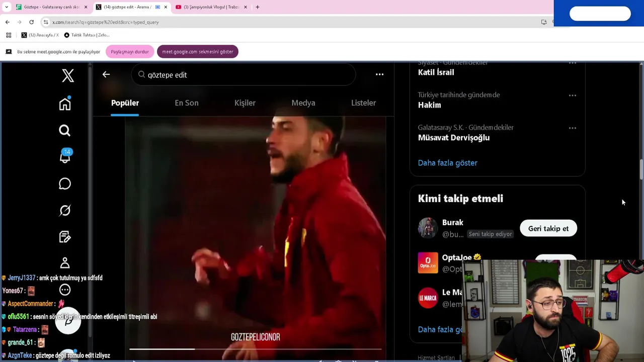This screenshot has width=644, height=362.
Task: Open Anasayfa / X bookmark
Action: tap(40, 35)
